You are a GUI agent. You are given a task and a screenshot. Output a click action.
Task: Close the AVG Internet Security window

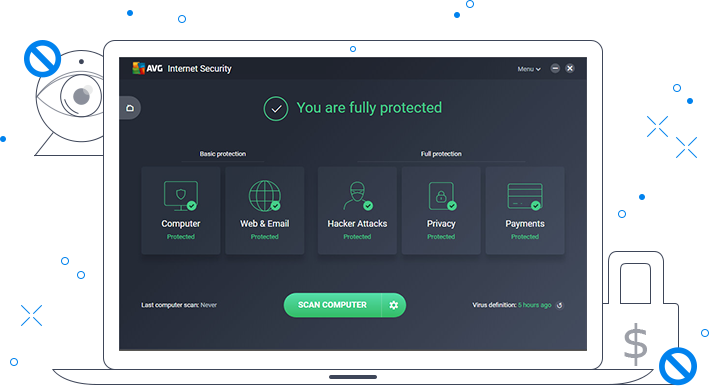coord(570,68)
